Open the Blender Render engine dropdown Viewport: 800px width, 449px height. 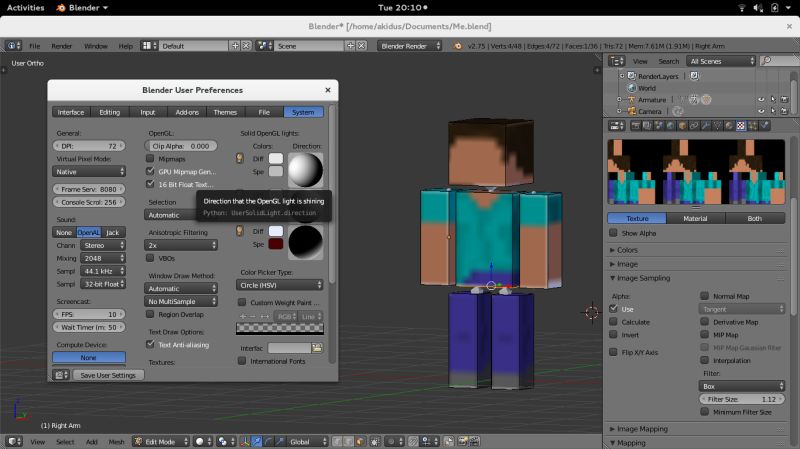coord(410,46)
